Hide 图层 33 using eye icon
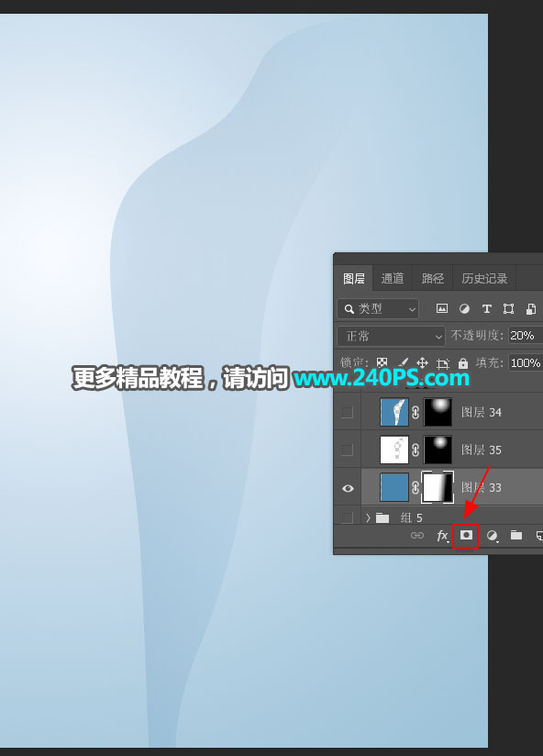 (x=348, y=488)
